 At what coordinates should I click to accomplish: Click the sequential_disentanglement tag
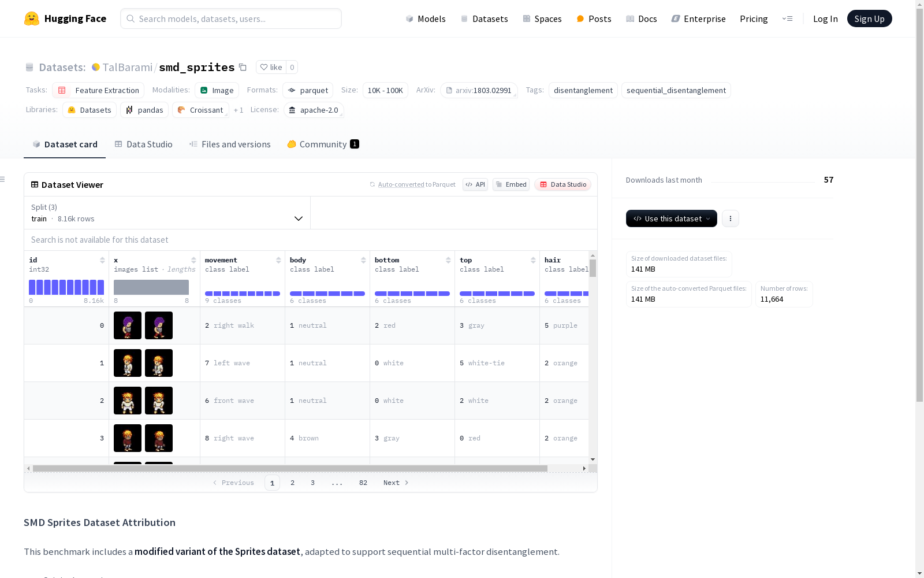[x=676, y=90]
